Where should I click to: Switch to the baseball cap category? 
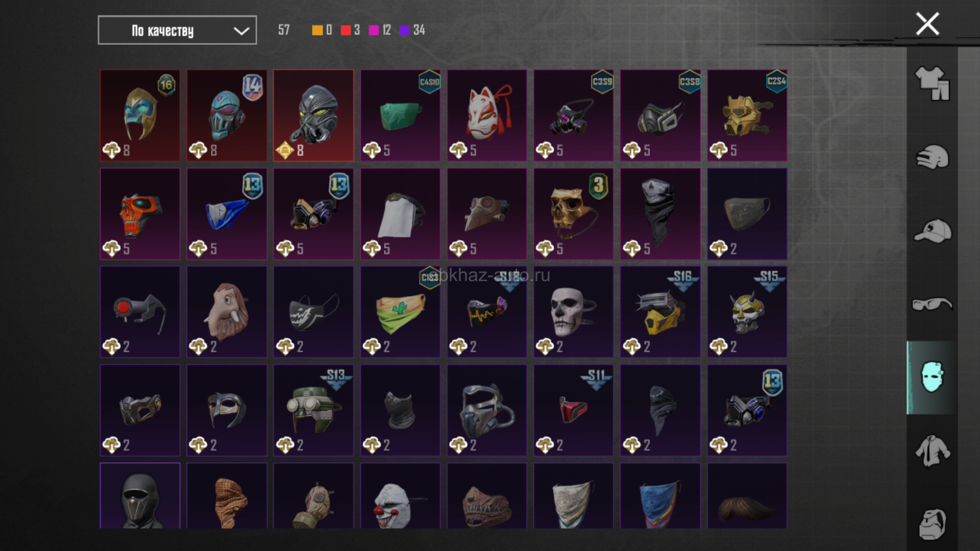click(932, 231)
